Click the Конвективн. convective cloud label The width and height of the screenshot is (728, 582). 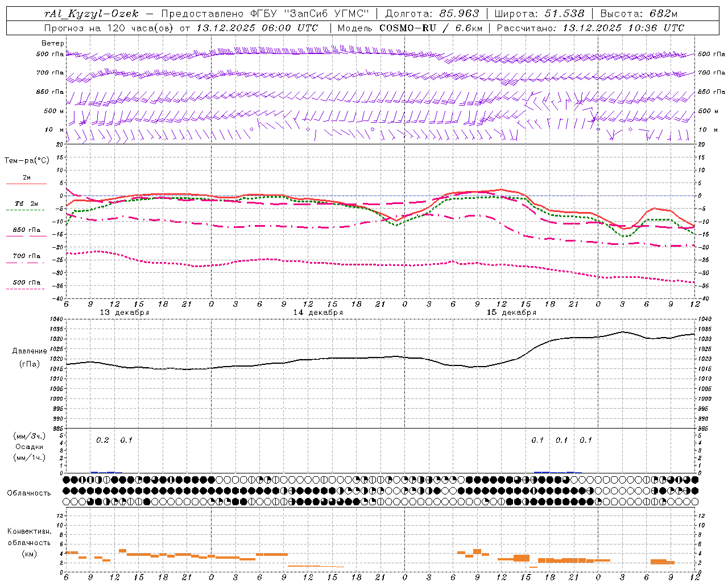tap(29, 531)
